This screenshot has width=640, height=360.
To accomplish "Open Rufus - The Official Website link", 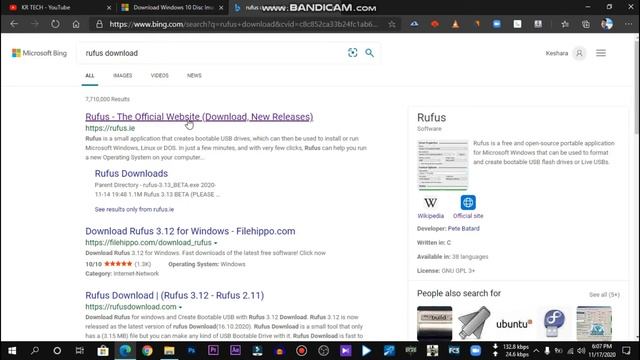I will click(199, 117).
